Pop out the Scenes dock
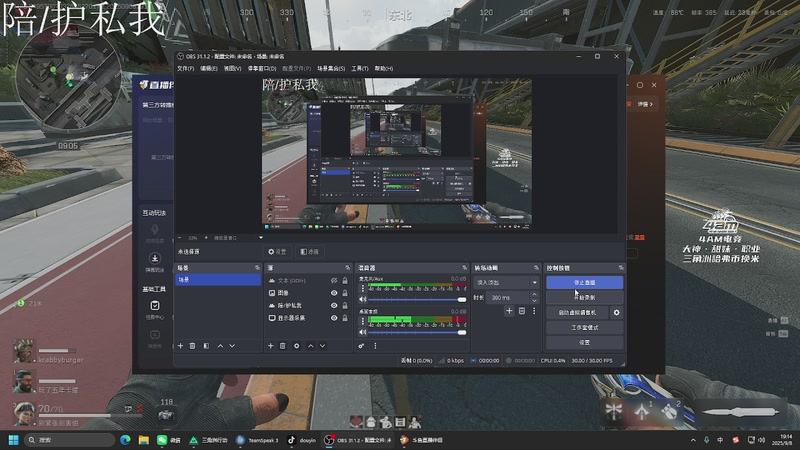Viewport: 800px width, 450px height. tap(257, 268)
